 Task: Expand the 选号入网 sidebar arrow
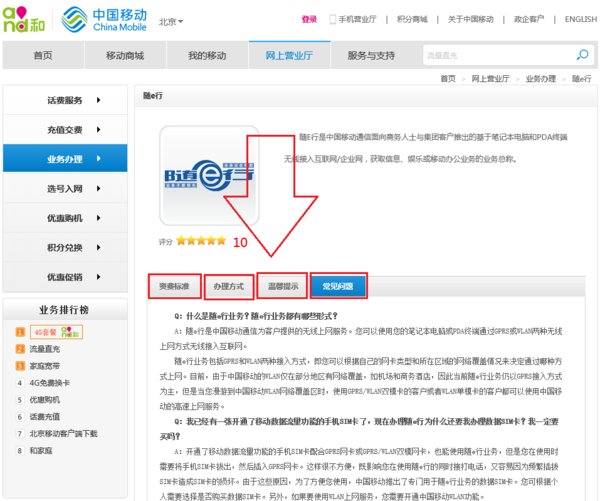(x=99, y=188)
